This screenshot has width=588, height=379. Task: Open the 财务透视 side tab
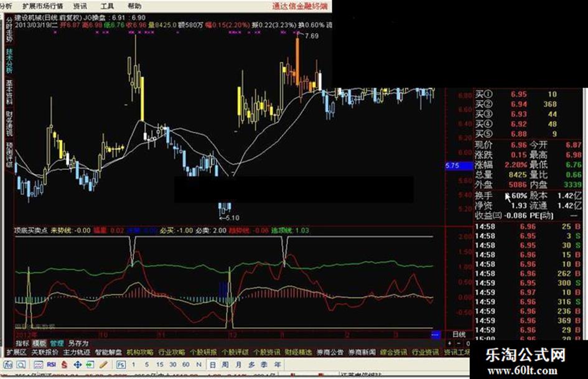pyautogui.click(x=9, y=123)
